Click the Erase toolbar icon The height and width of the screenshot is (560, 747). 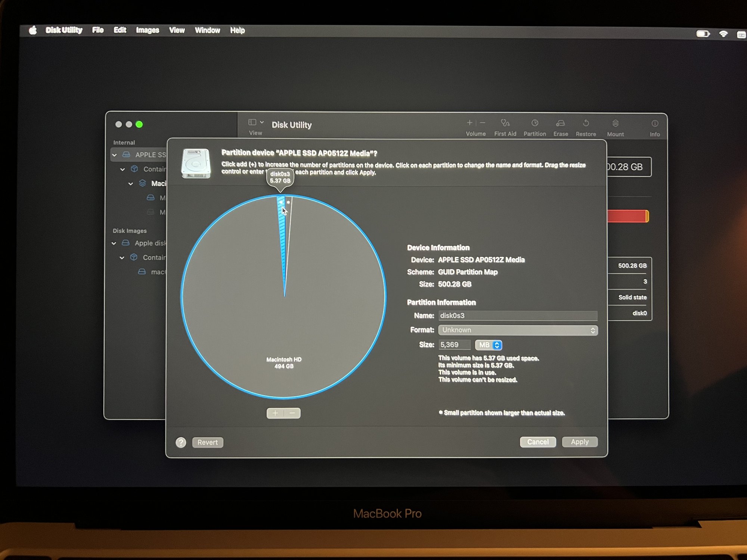coord(560,123)
